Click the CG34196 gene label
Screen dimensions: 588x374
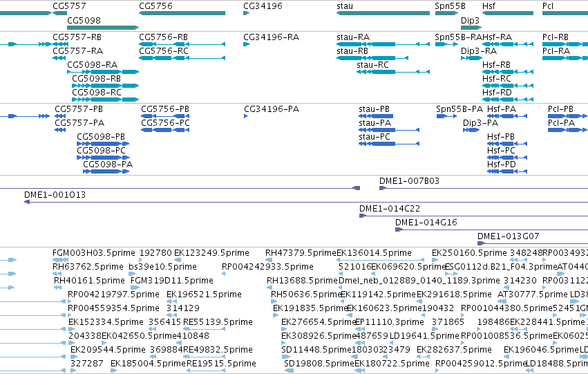click(x=263, y=6)
